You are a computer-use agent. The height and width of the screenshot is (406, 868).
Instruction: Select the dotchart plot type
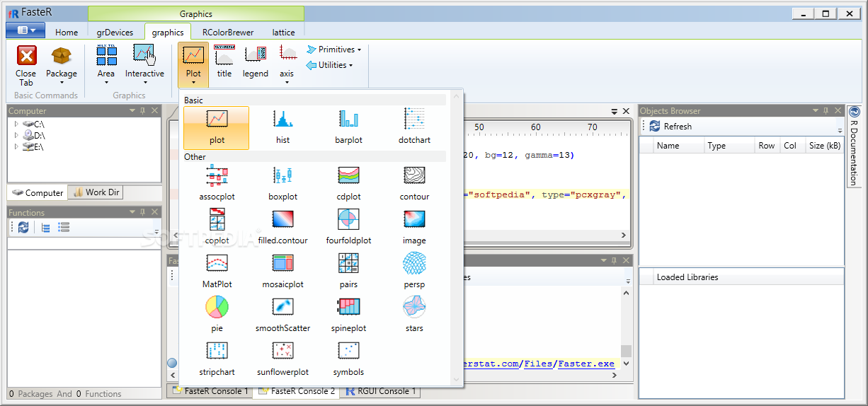click(414, 128)
